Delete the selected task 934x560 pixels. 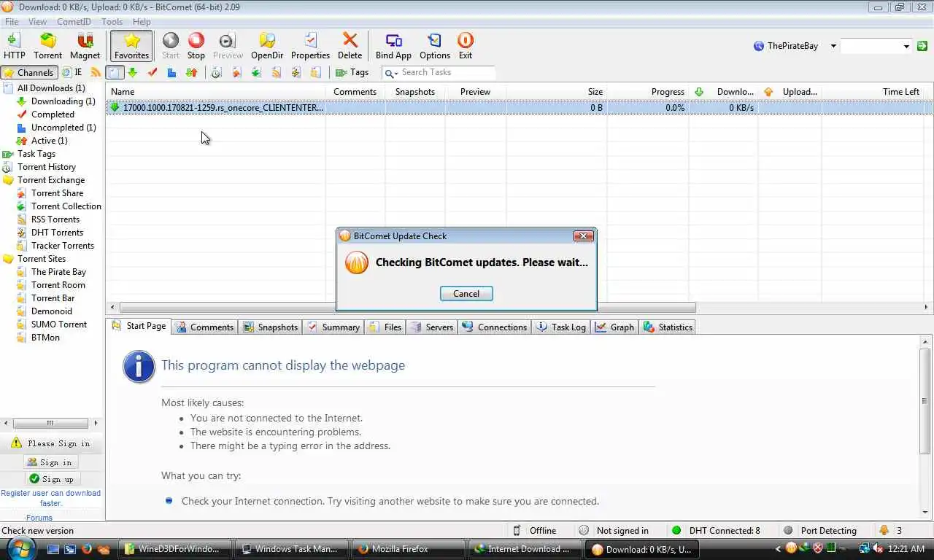[x=350, y=45]
